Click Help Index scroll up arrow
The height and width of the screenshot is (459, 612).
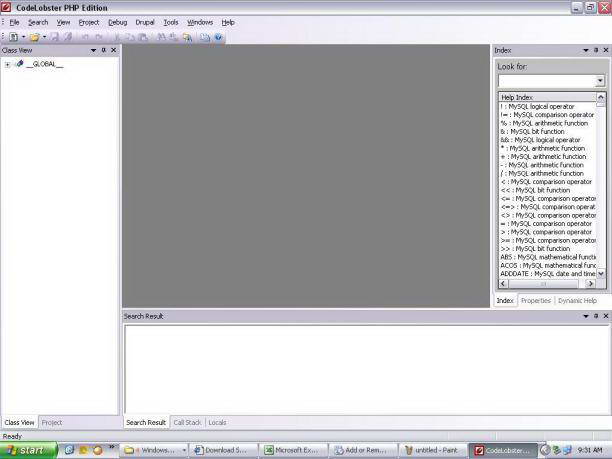601,97
